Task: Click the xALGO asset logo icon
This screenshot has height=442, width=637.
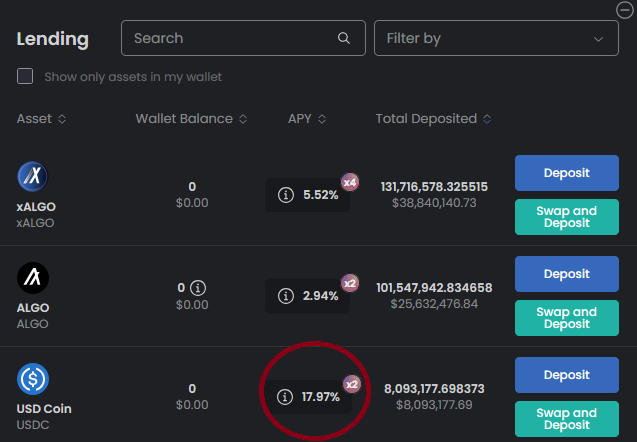Action: coord(32,176)
